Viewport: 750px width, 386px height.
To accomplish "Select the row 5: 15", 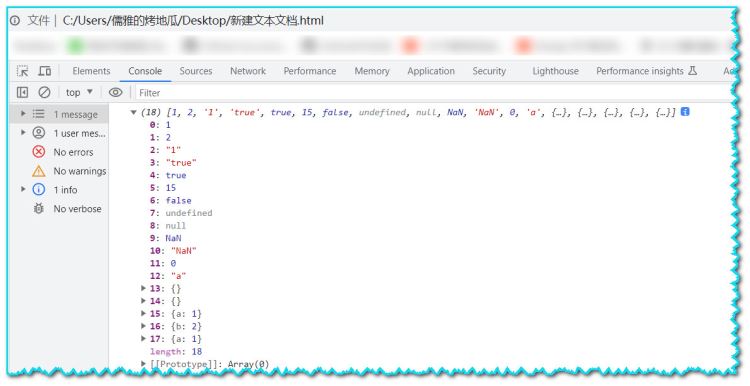I will point(163,187).
